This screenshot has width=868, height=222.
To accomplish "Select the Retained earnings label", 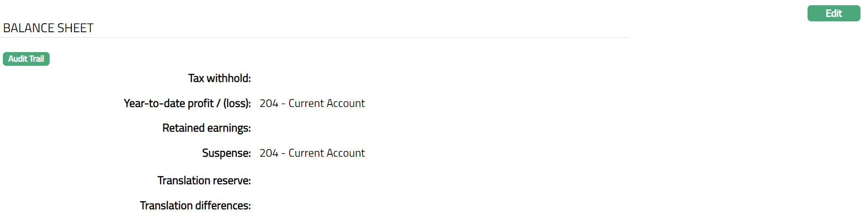I will coord(206,128).
